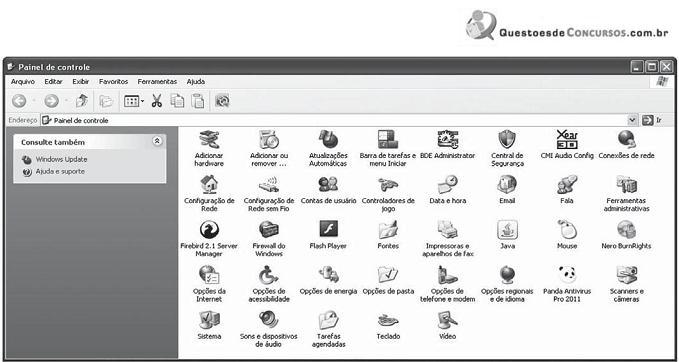Open the Ajuda e suporte link
The height and width of the screenshot is (362, 679).
click(60, 171)
